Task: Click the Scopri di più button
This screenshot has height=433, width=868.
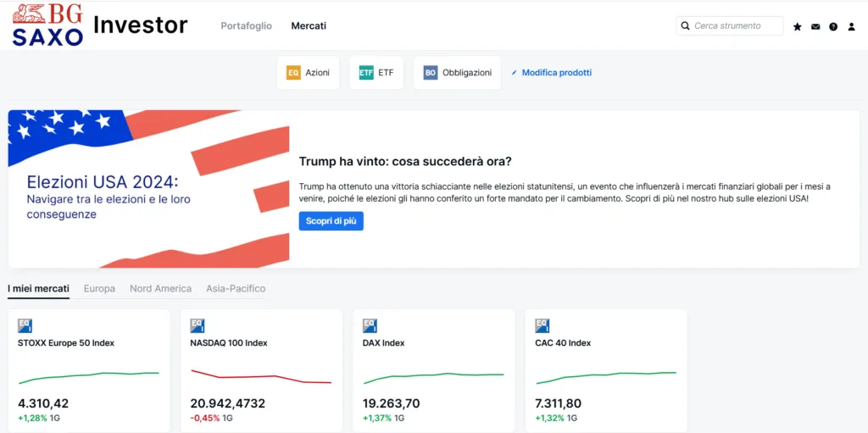Action: tap(331, 221)
